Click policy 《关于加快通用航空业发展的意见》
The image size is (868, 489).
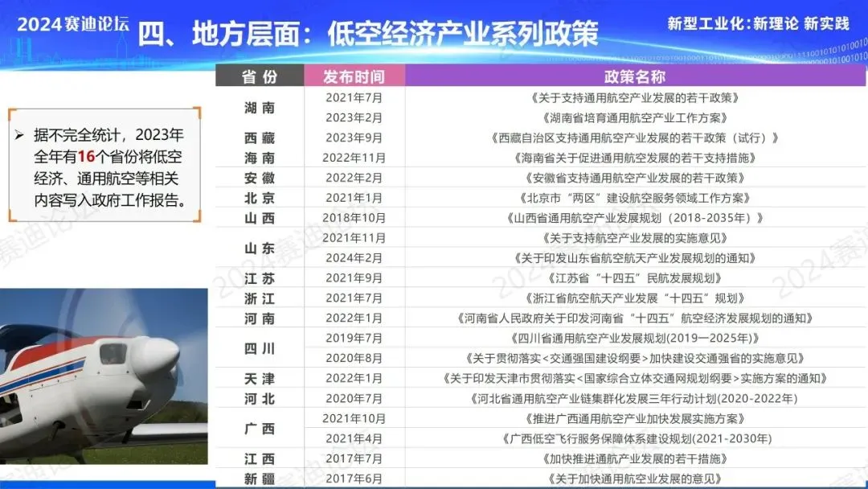[635, 478]
